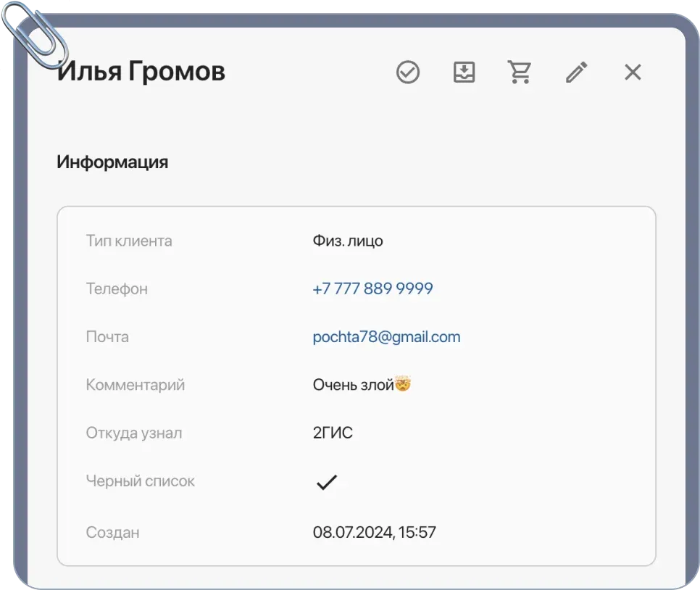Image resolution: width=700 pixels, height=590 pixels.
Task: Archive the client card
Action: click(x=464, y=72)
